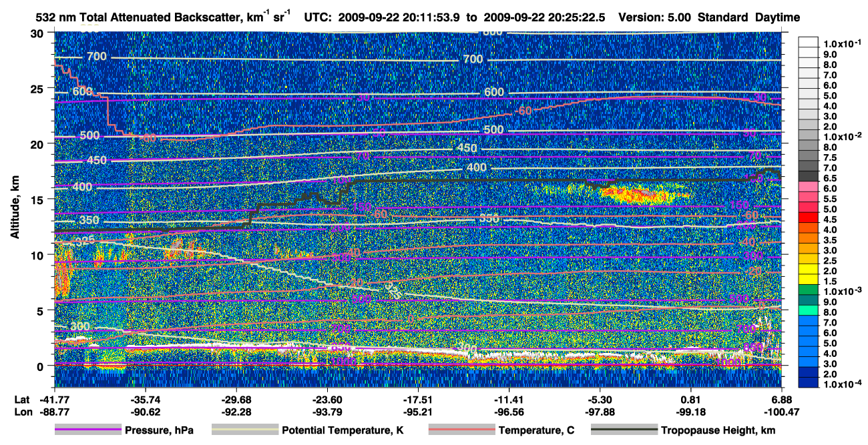Click the latitude value -11.41
The image size is (868, 445).
[509, 398]
